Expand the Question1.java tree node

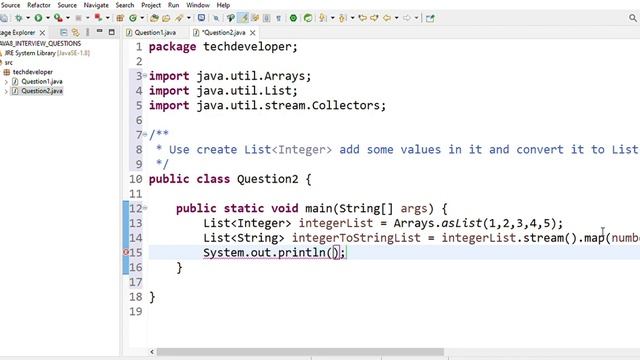coord(6,82)
